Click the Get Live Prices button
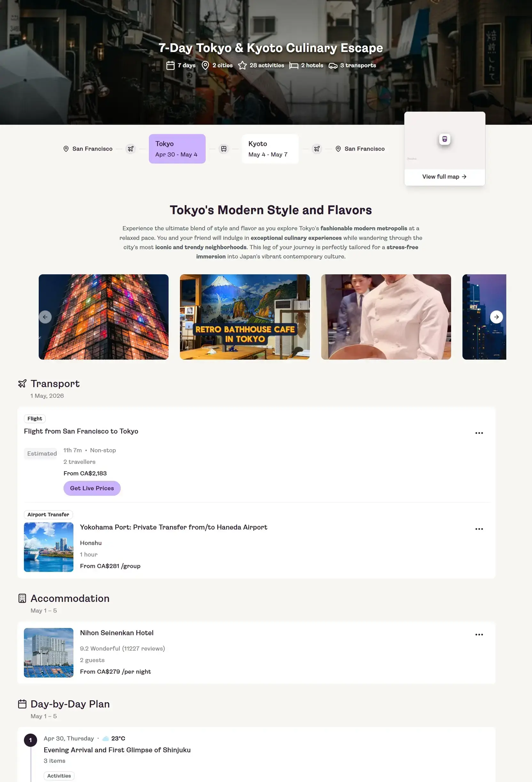 91,488
